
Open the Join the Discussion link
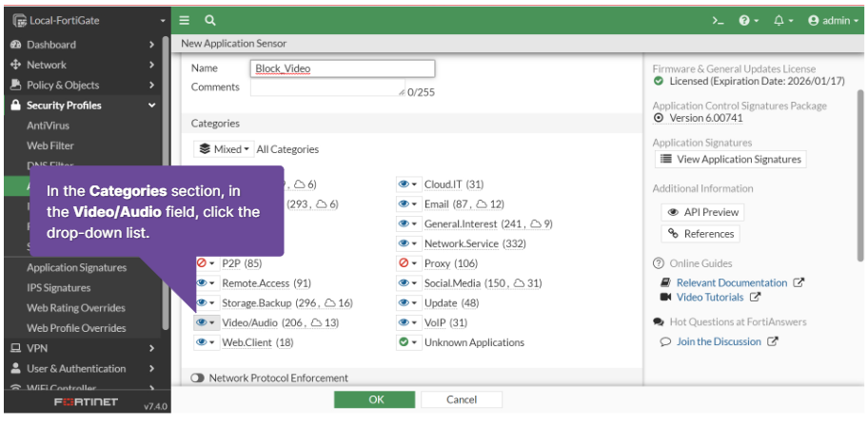[x=720, y=341]
